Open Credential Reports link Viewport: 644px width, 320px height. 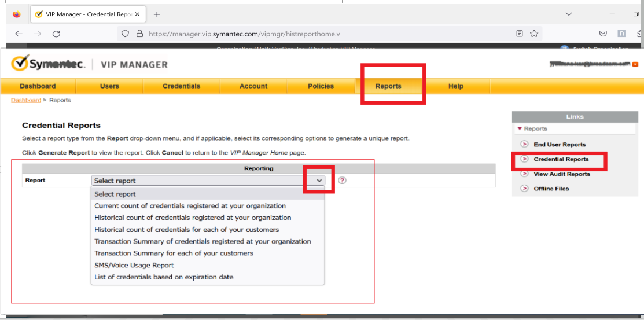tap(561, 159)
